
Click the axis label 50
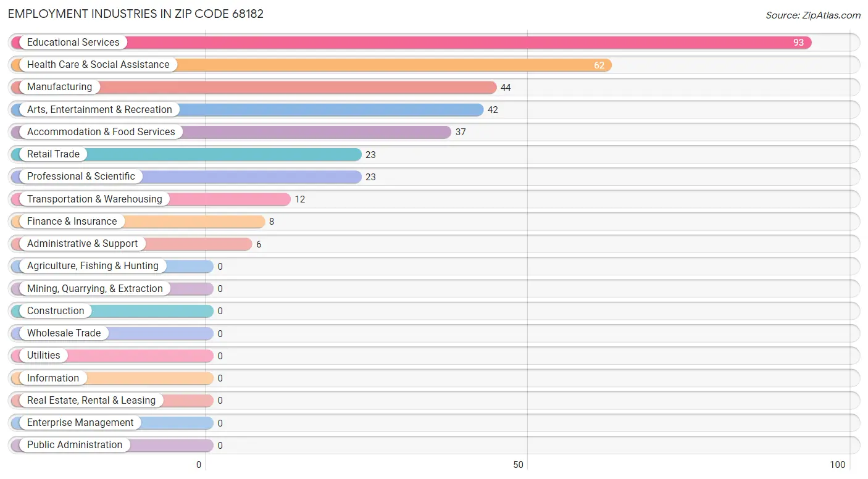519,465
